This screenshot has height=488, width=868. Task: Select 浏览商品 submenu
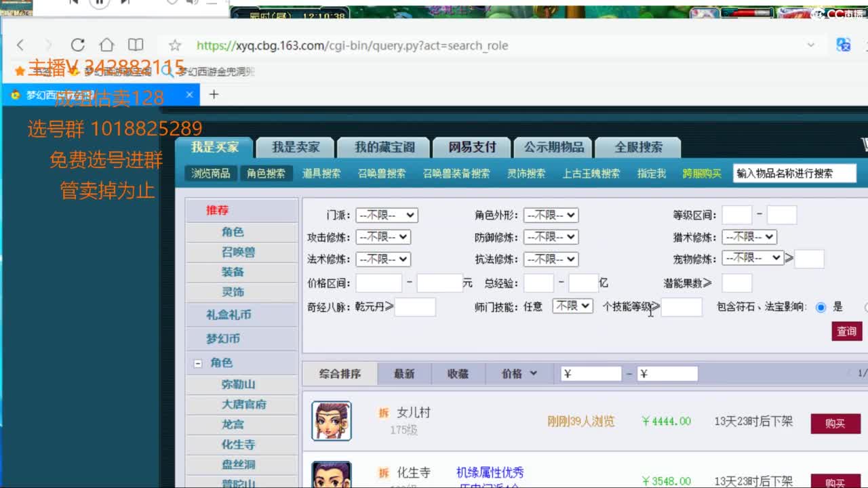pos(210,174)
